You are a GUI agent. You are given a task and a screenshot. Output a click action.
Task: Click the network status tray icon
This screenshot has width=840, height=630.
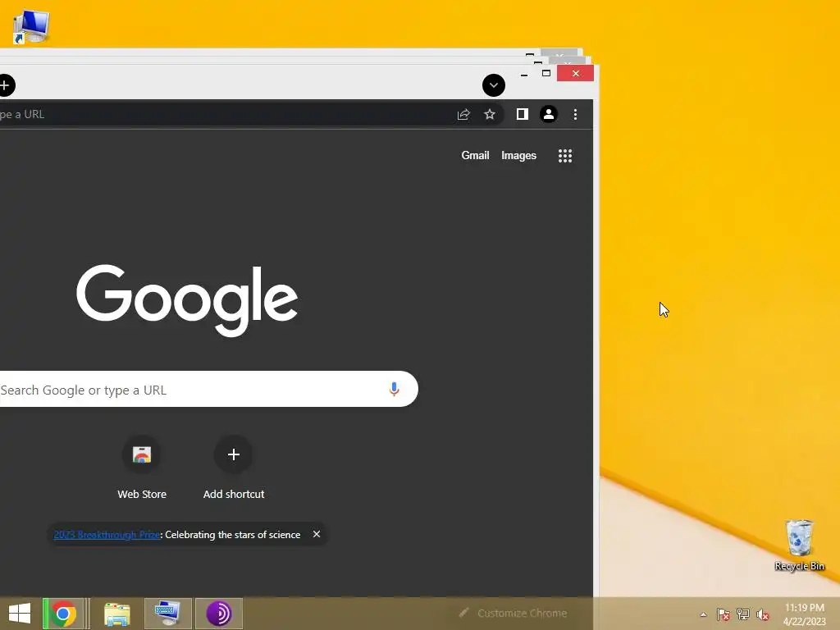743,614
